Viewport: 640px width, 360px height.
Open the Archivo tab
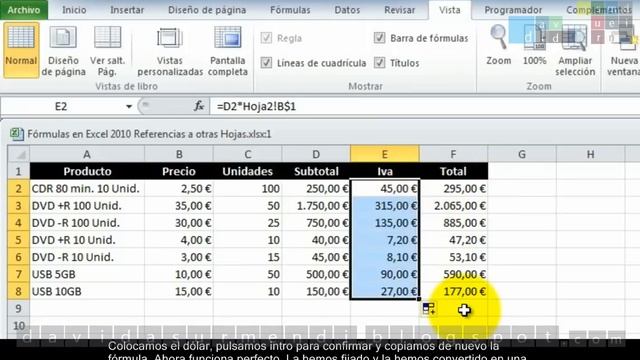(24, 10)
